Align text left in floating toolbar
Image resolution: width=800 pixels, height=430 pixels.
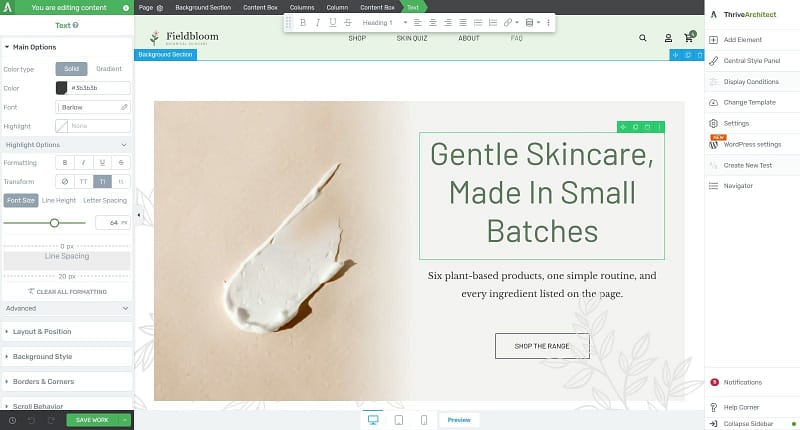(417, 22)
